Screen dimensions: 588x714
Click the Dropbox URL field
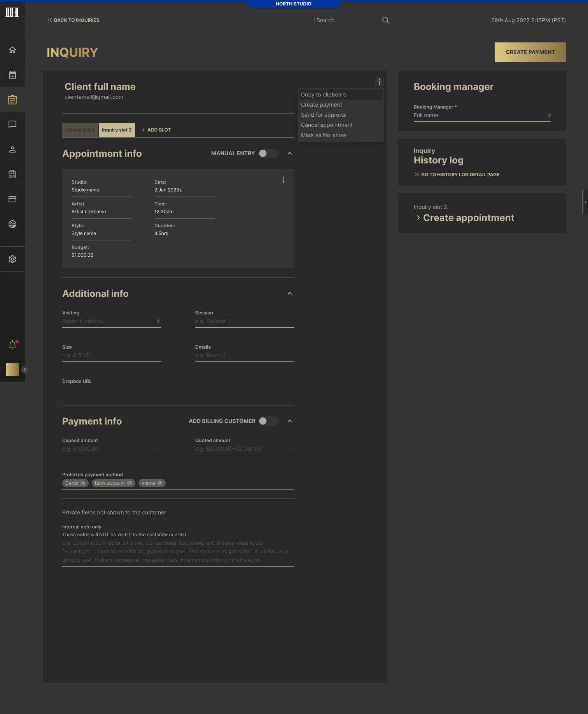[x=178, y=390]
